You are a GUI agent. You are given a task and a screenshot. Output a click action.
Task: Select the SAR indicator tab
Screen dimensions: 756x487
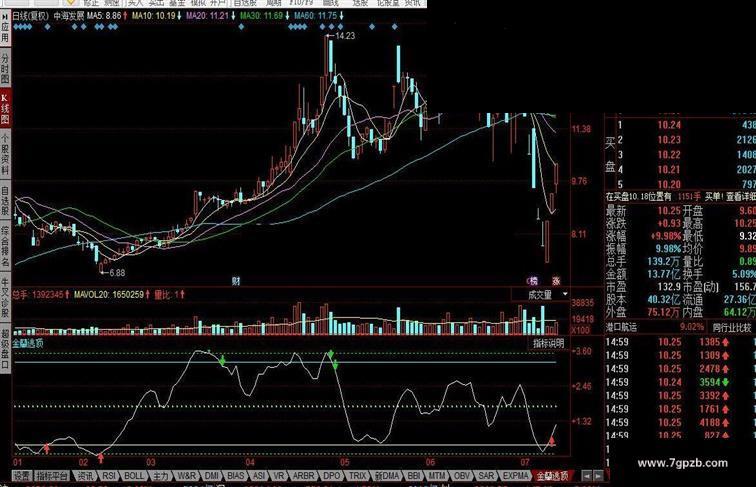coord(486,476)
